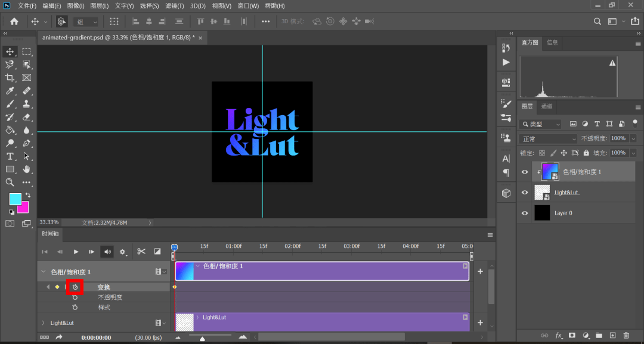Image resolution: width=644 pixels, height=344 pixels.
Task: Open the blend mode dropdown 正常
Action: (x=548, y=139)
